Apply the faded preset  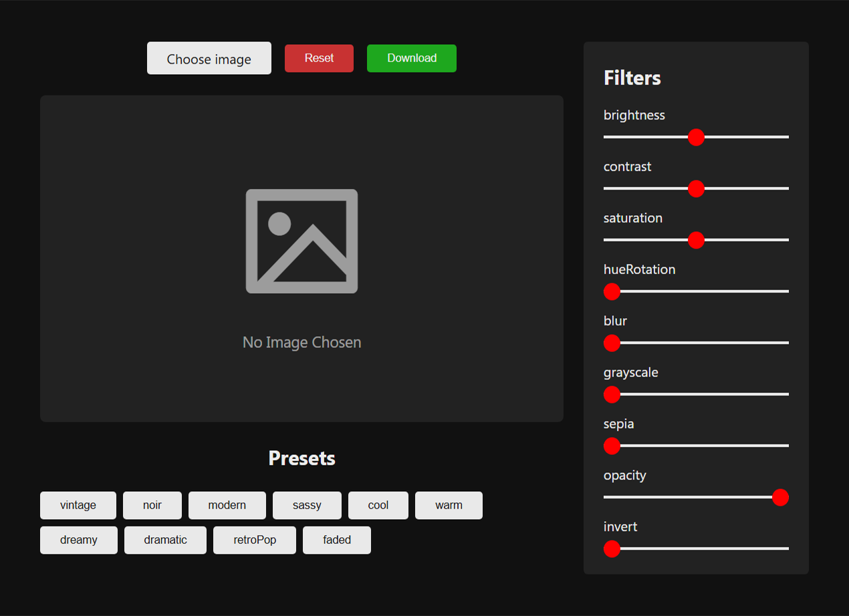[336, 540]
